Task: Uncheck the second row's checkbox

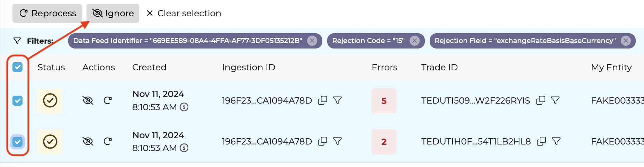Action: point(18,142)
